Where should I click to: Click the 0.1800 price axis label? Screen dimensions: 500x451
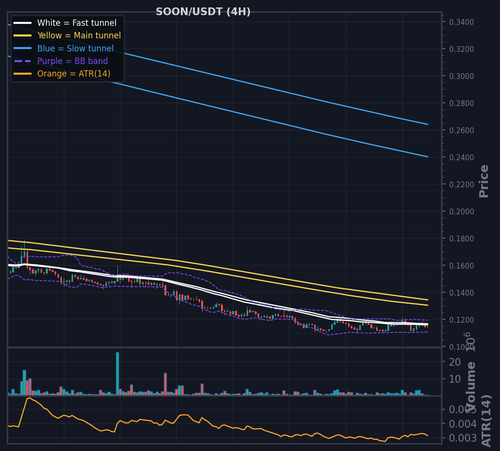[x=461, y=239]
